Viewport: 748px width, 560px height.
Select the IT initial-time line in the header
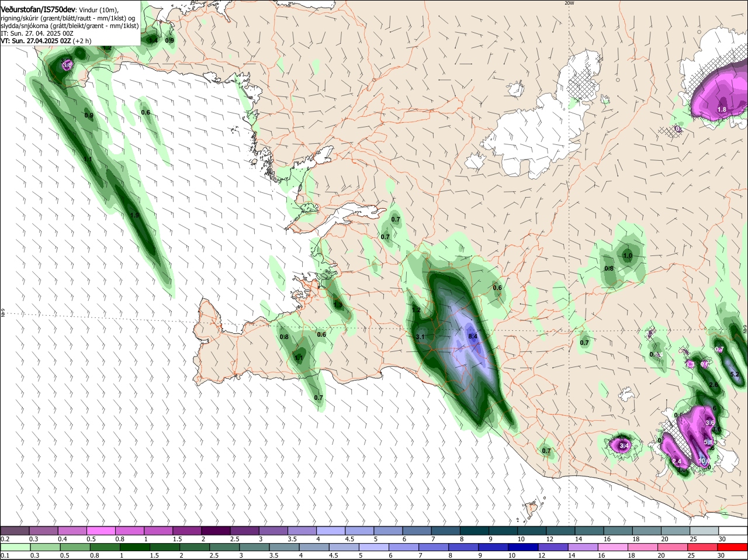[x=37, y=34]
